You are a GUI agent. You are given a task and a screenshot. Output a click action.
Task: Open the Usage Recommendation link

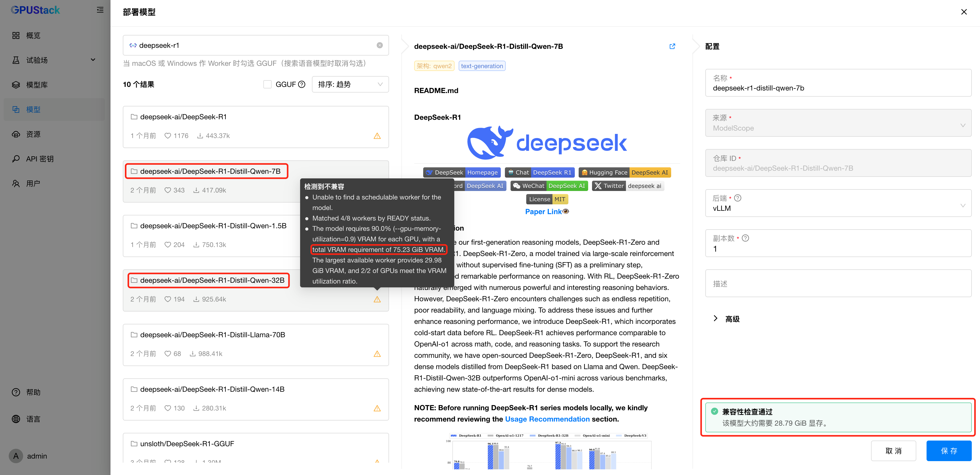(x=547, y=419)
